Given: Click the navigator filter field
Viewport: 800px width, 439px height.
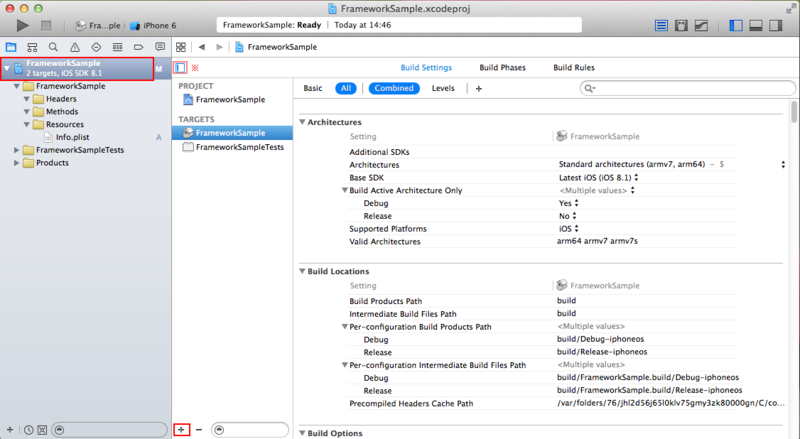Looking at the screenshot, I should coord(110,430).
